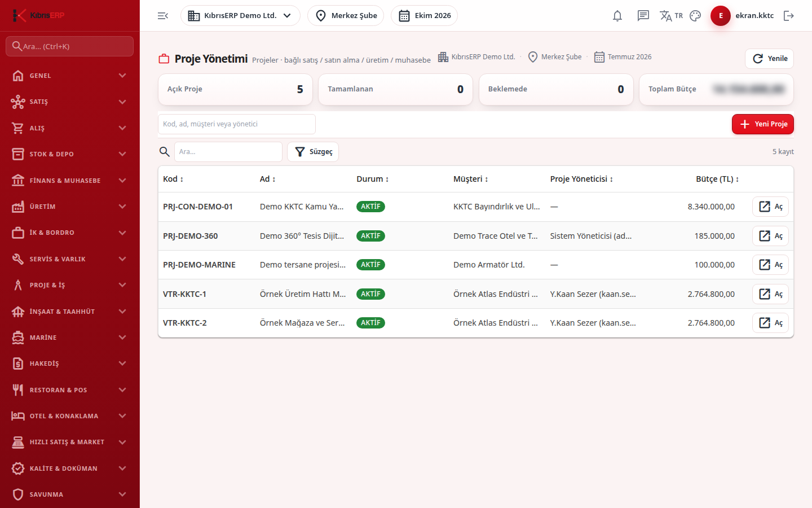Create a new project with Yeni Proje

point(763,124)
